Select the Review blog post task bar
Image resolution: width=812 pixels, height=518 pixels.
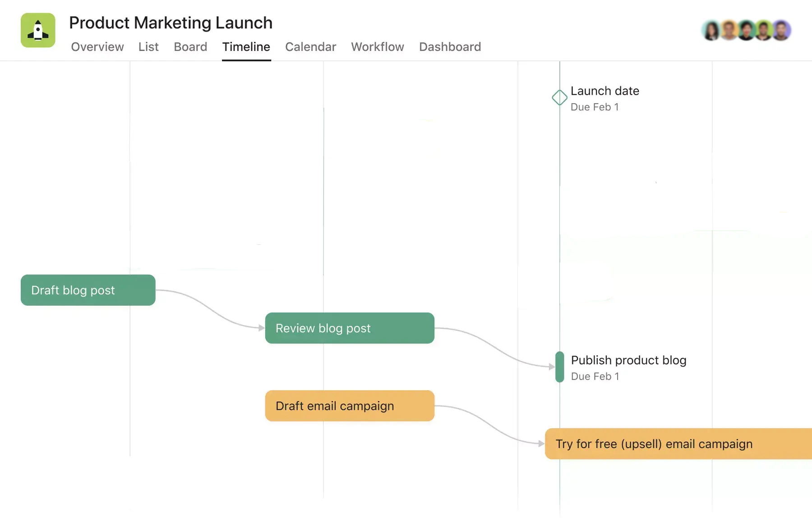point(350,328)
